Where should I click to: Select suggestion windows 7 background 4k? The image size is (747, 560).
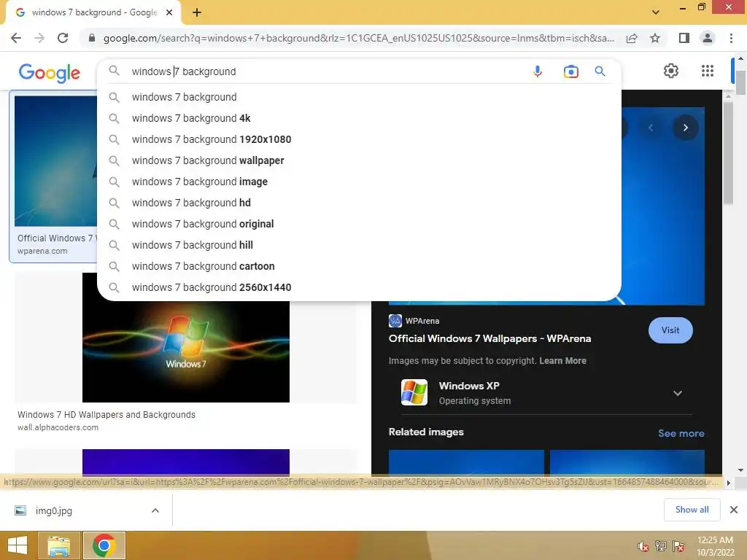[x=359, y=118]
